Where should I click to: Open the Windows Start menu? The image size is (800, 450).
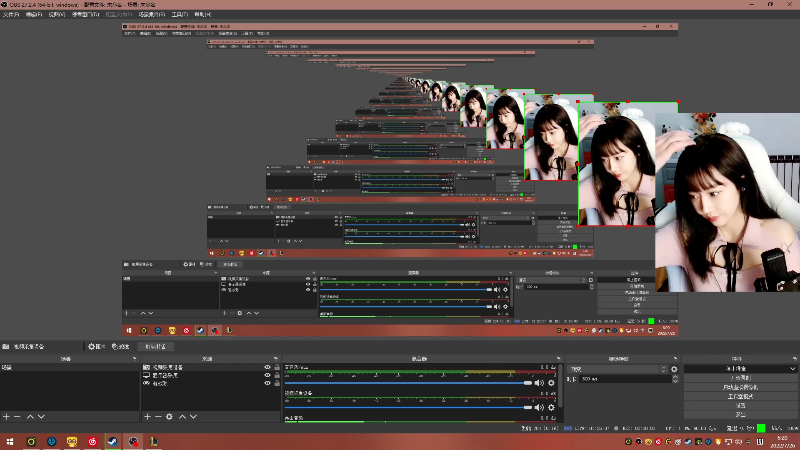tap(10, 441)
